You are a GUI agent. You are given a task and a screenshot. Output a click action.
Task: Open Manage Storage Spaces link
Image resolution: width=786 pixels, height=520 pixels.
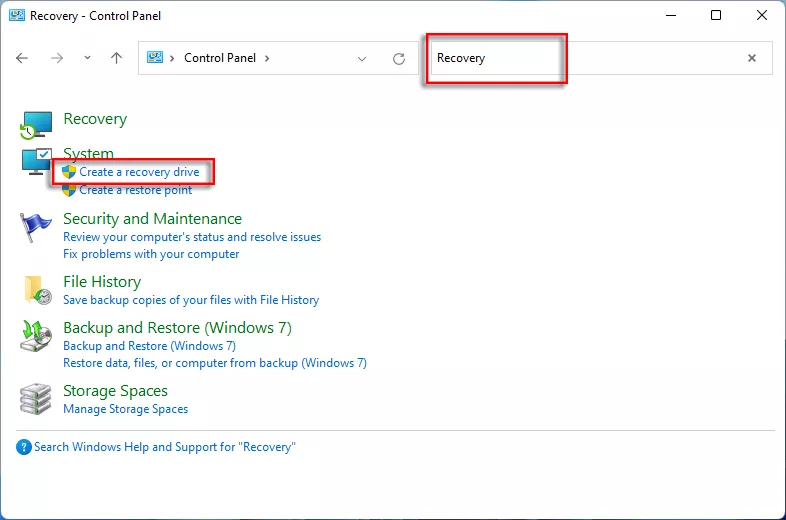pyautogui.click(x=125, y=409)
